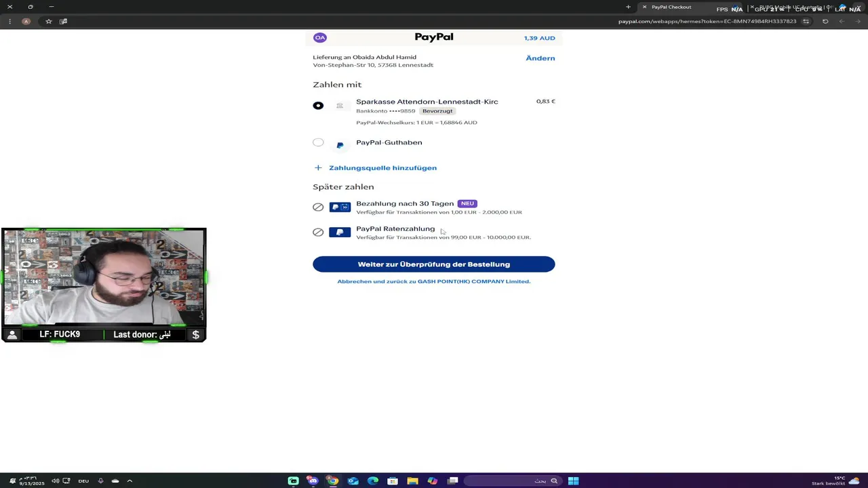Image resolution: width=868 pixels, height=488 pixels.
Task: Click the dollar icon on stream overlay
Action: (x=195, y=335)
